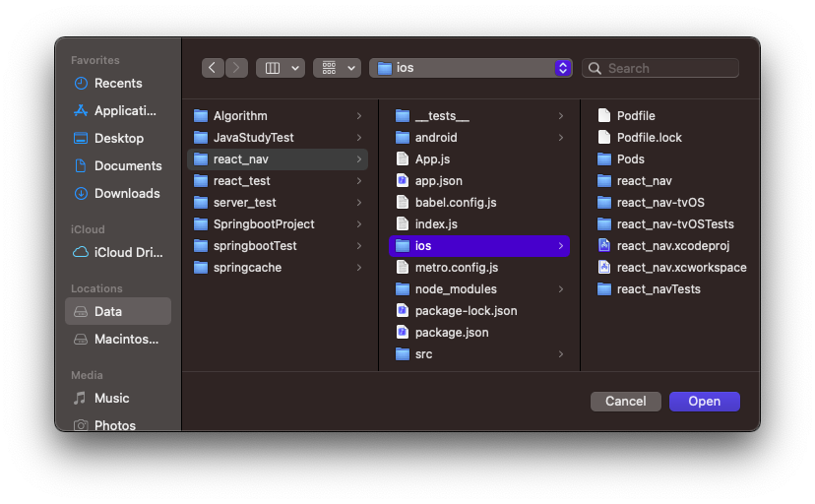
Task: Expand the springcache folder chevron
Action: tap(359, 268)
